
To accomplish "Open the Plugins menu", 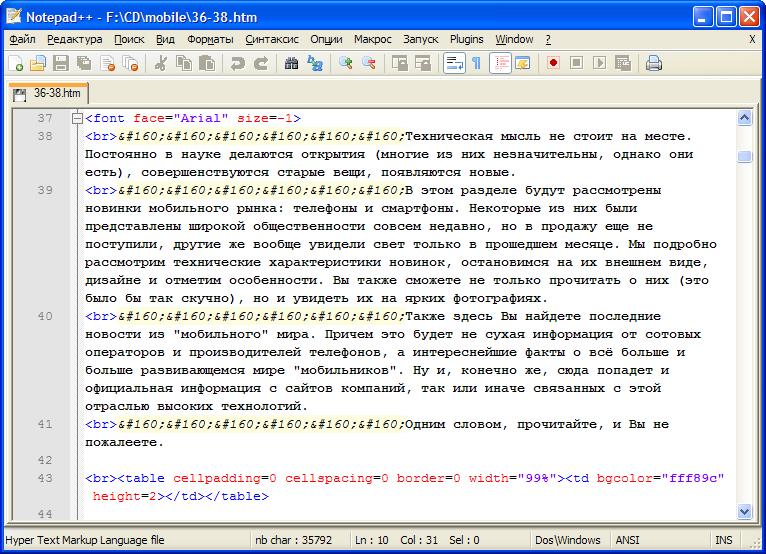I will (467, 39).
